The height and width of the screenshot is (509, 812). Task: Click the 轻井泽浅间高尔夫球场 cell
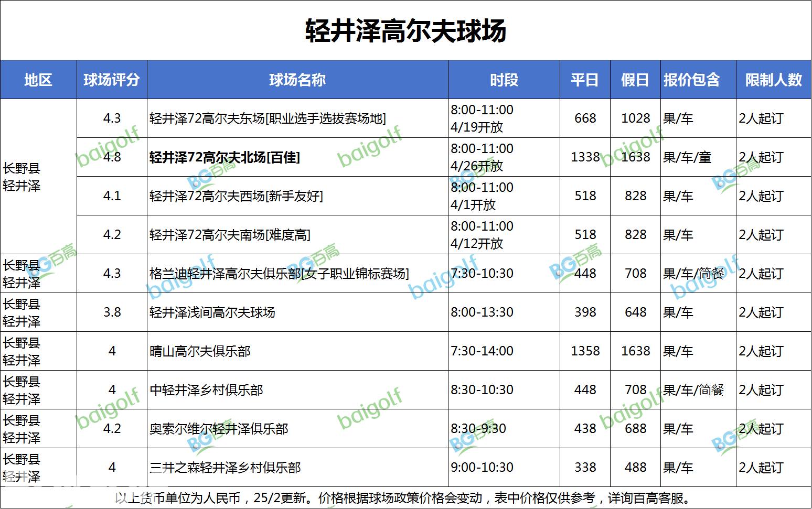(212, 312)
